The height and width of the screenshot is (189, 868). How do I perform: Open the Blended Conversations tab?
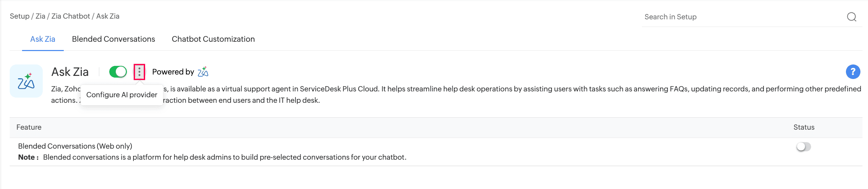coord(113,39)
